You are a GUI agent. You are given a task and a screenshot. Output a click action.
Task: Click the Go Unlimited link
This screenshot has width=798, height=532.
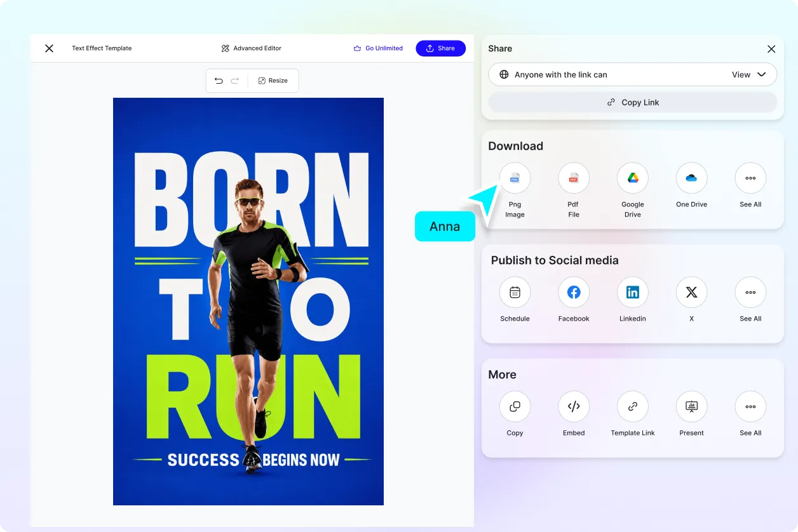coord(378,48)
